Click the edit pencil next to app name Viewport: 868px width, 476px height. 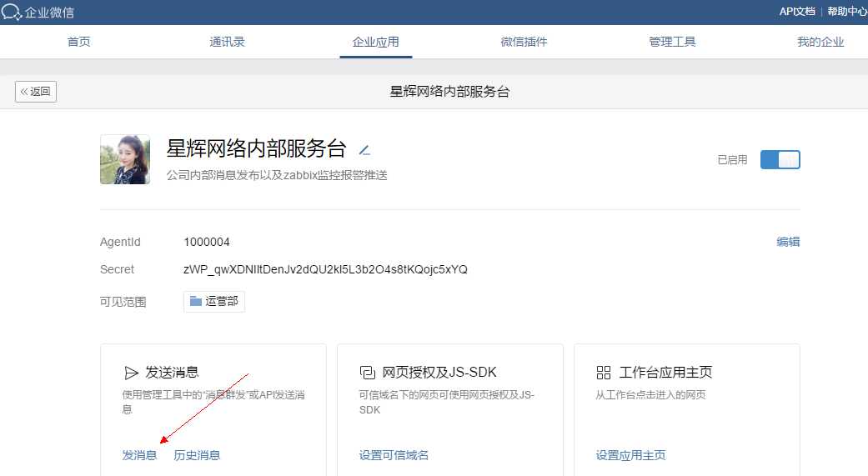(364, 150)
